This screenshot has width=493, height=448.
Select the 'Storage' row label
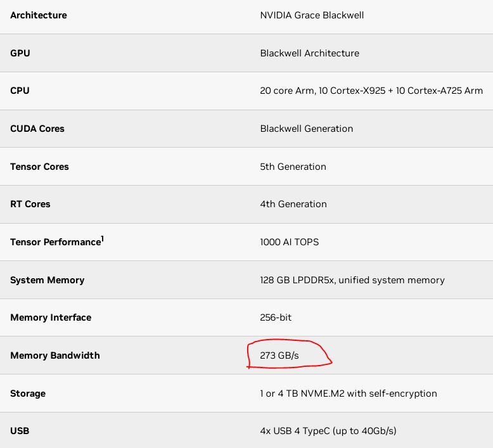coord(28,394)
